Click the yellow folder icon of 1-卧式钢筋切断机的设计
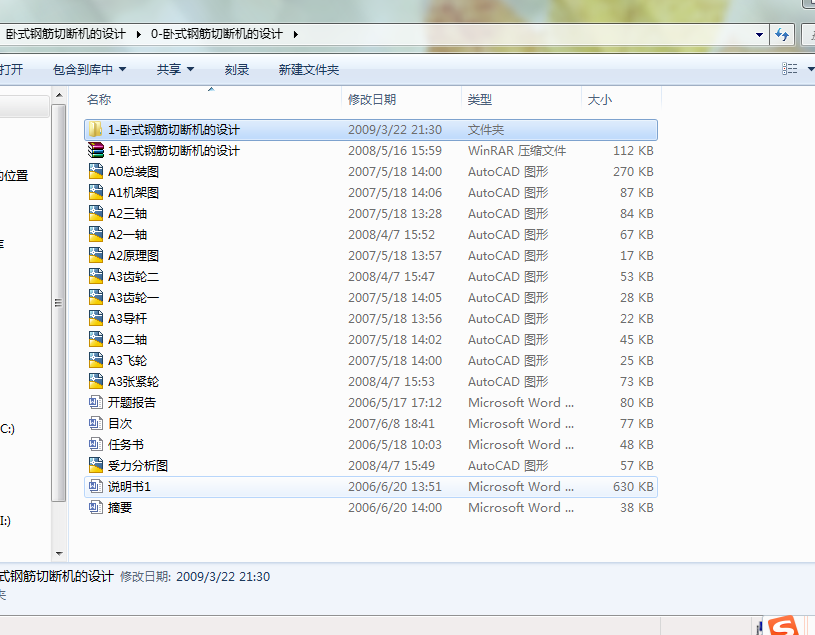This screenshot has width=815, height=635. (96, 129)
